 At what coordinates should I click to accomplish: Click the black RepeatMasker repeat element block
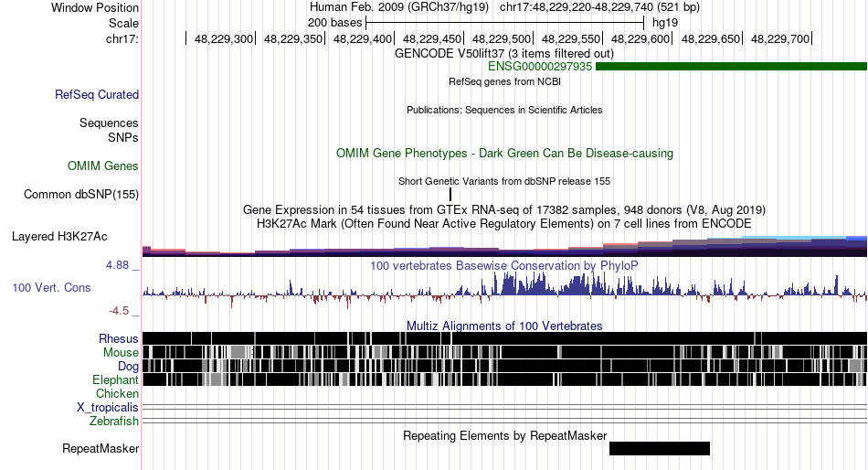pos(660,448)
